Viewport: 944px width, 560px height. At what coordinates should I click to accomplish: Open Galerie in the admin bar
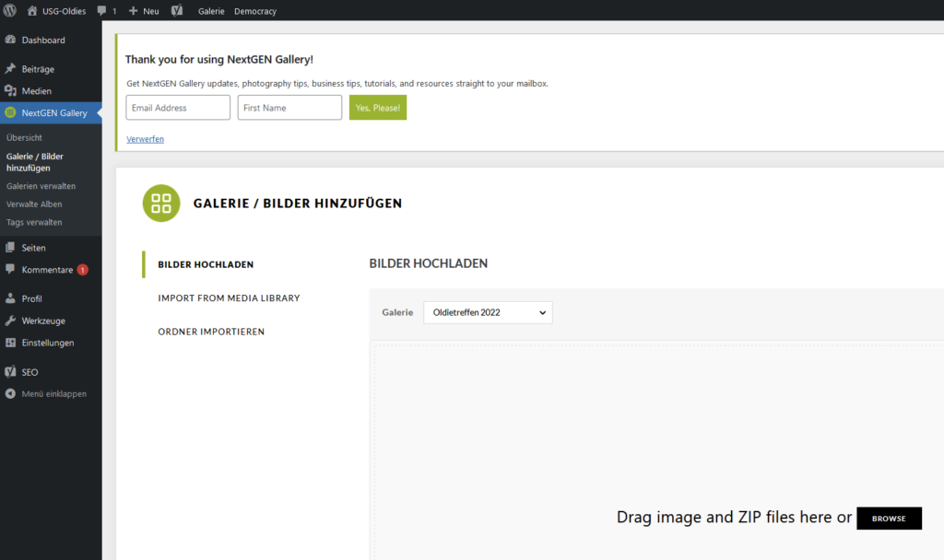(x=211, y=11)
